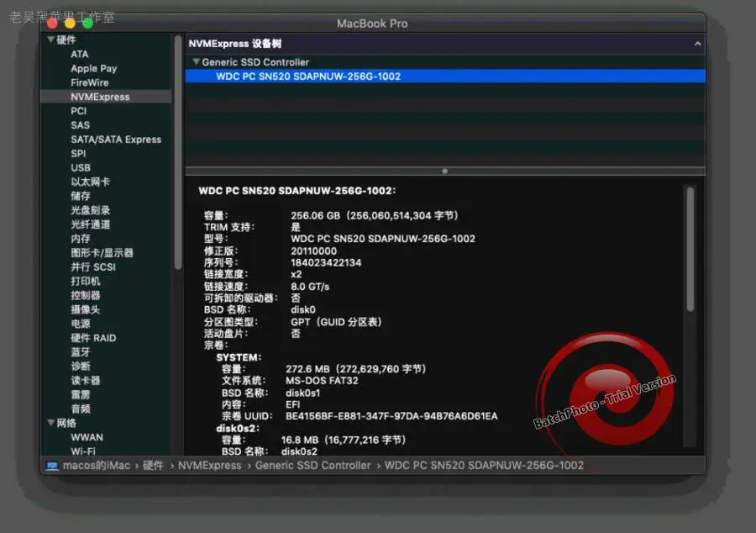This screenshot has width=756, height=533.
Task: Click the sort chevron in the NVMExpress 设备树 header
Action: (697, 44)
